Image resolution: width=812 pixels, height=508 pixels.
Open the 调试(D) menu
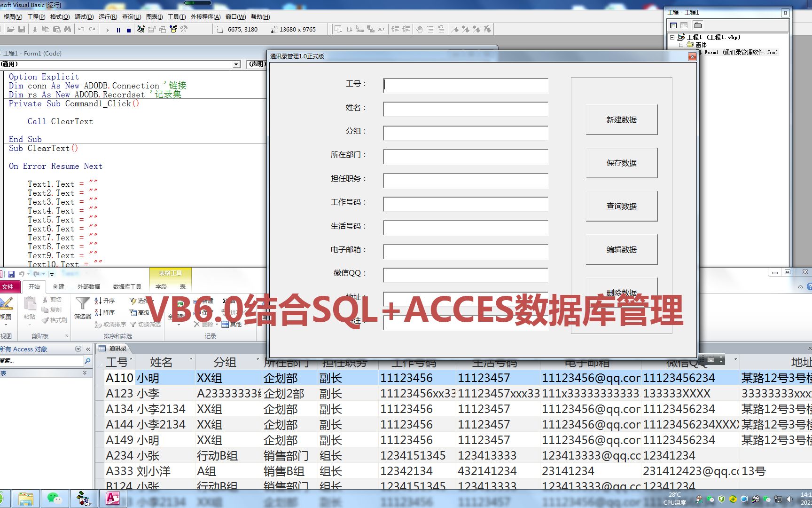(84, 17)
